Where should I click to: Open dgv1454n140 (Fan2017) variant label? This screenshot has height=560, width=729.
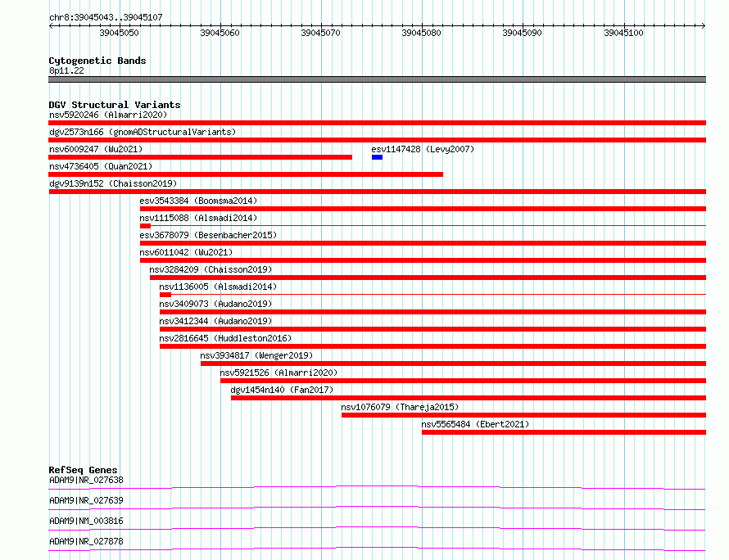pos(282,390)
